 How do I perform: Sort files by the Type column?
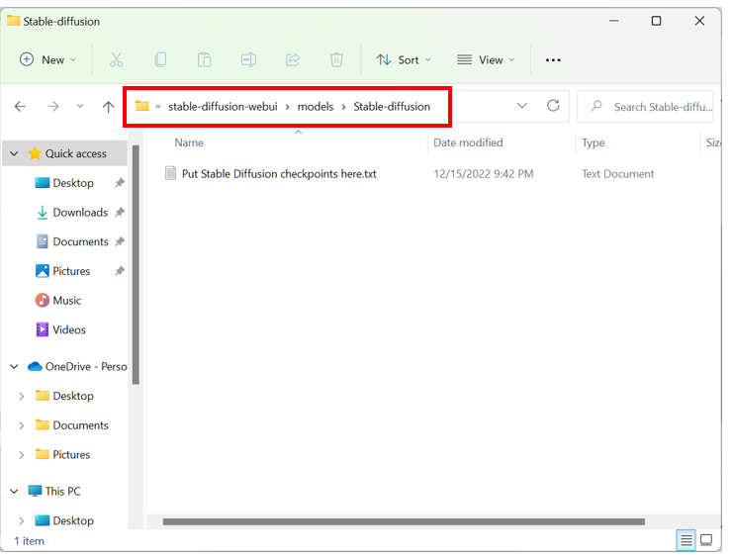click(x=593, y=142)
